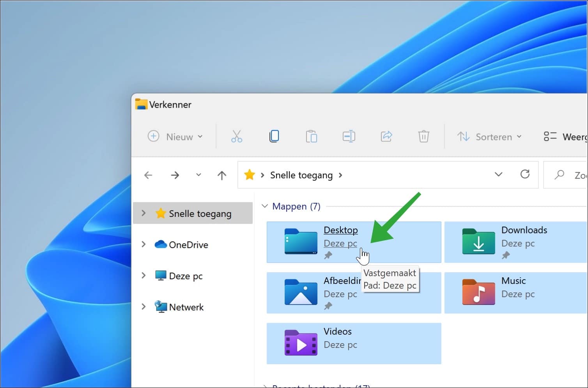Click the Share icon in the toolbar

tap(386, 136)
